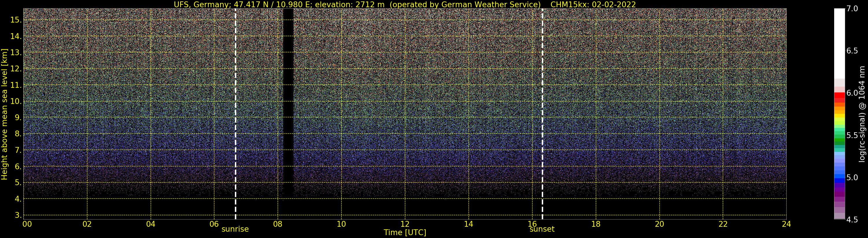Click the '9.' height tick label
Screen dimensions: 868x238
coord(18,118)
